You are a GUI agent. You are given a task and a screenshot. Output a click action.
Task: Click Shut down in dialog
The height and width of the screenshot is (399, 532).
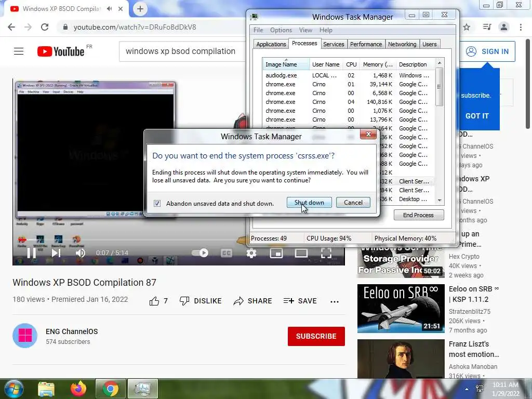pyautogui.click(x=309, y=203)
